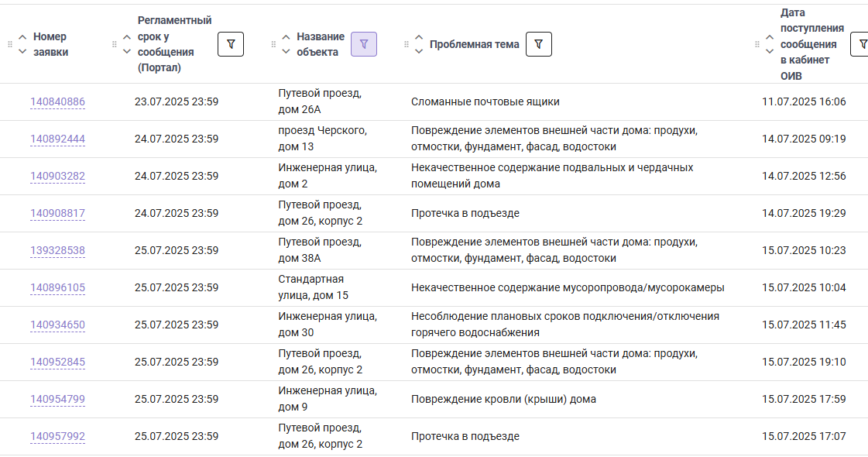868x457 pixels.
Task: Select 'Несоблюдение плановых сроков' topic cell
Action: (565, 324)
